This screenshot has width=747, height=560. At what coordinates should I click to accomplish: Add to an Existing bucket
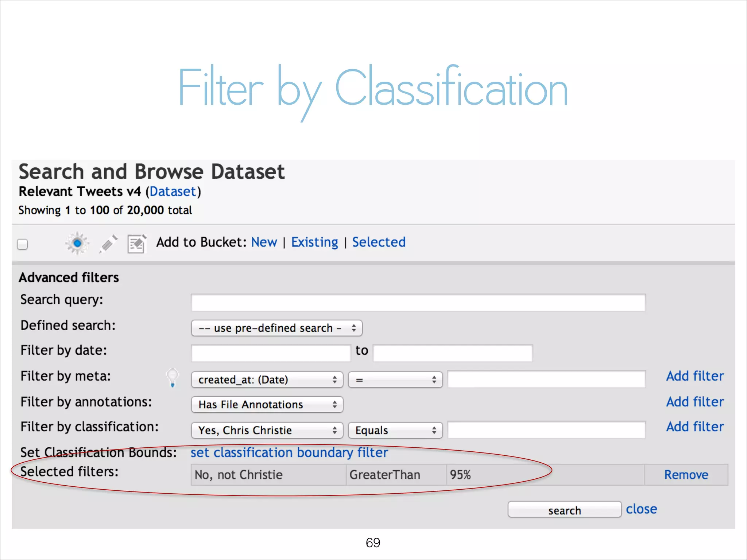(x=314, y=242)
